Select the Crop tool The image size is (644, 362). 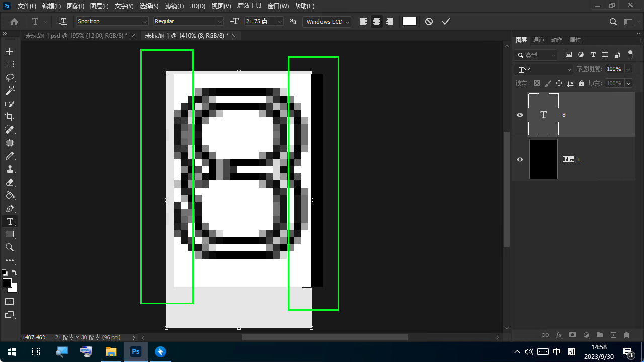(x=10, y=117)
